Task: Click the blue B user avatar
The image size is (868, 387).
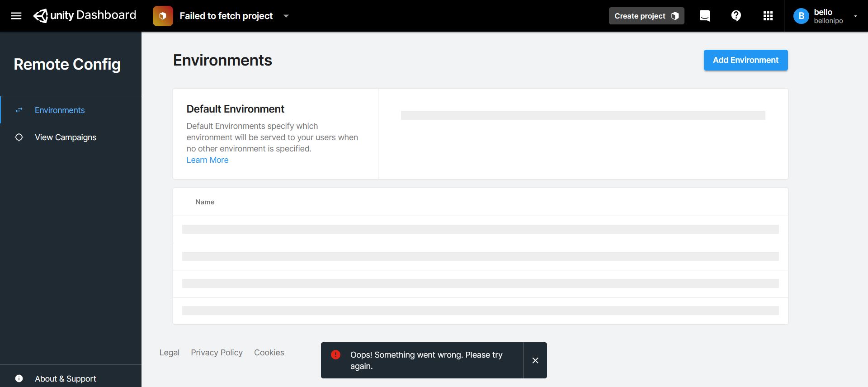Action: (801, 16)
